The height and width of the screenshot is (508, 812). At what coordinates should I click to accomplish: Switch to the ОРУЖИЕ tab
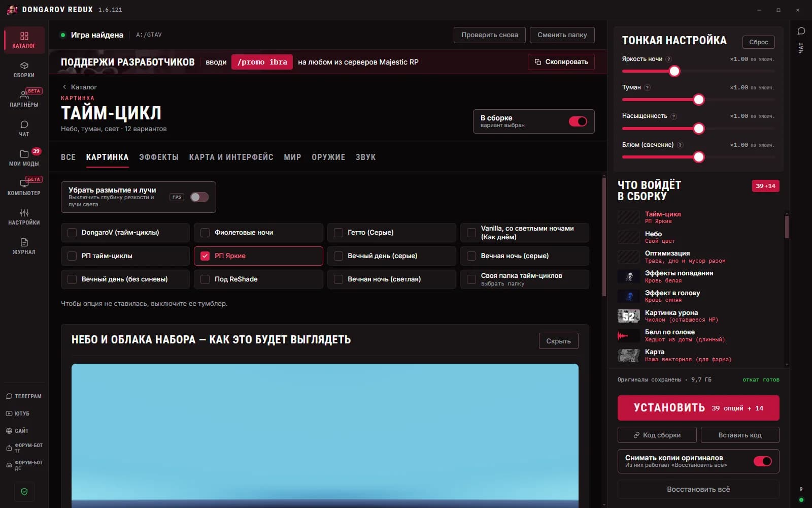point(328,157)
